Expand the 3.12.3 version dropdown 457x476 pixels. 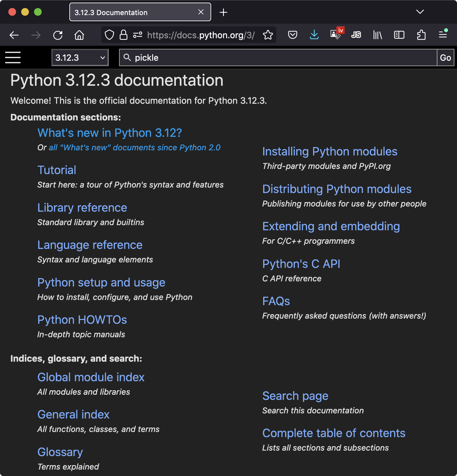80,57
